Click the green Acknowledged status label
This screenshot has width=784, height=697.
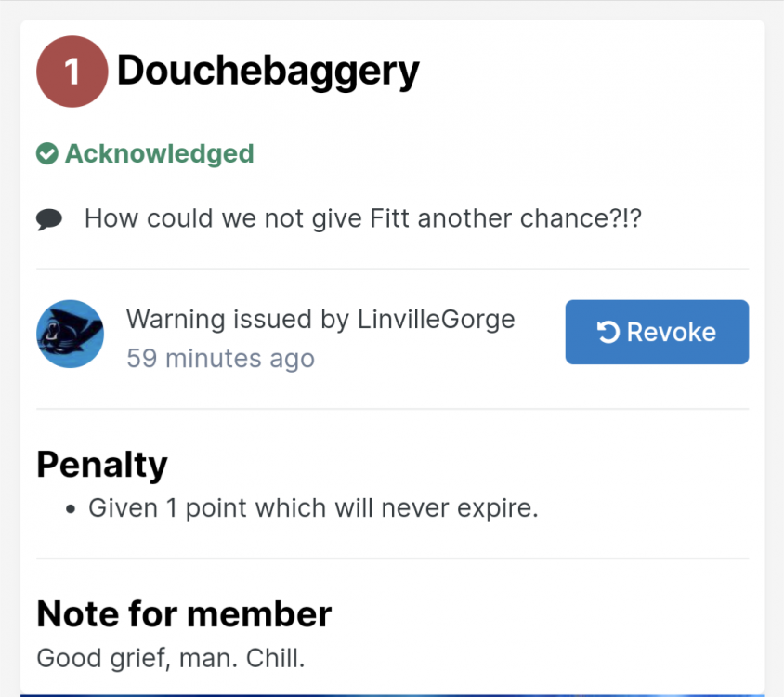point(159,153)
